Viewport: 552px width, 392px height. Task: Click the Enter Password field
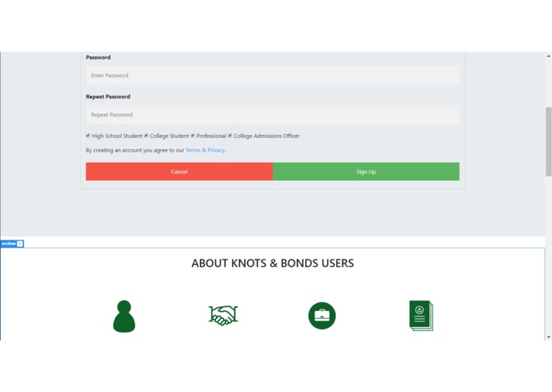coord(272,75)
